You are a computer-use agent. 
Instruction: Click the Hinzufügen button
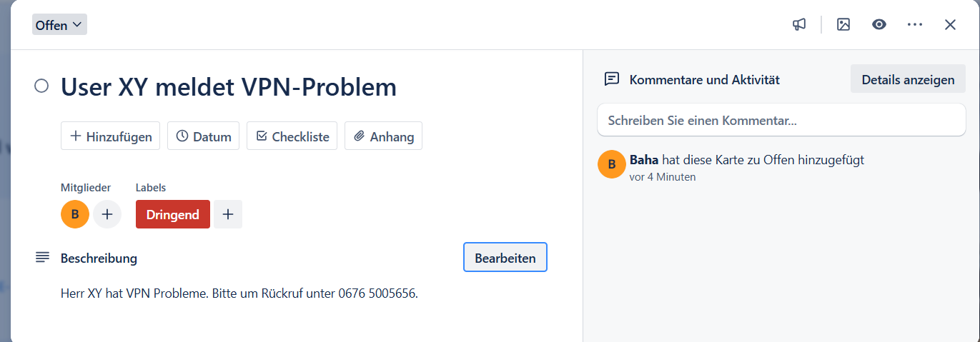coord(111,136)
